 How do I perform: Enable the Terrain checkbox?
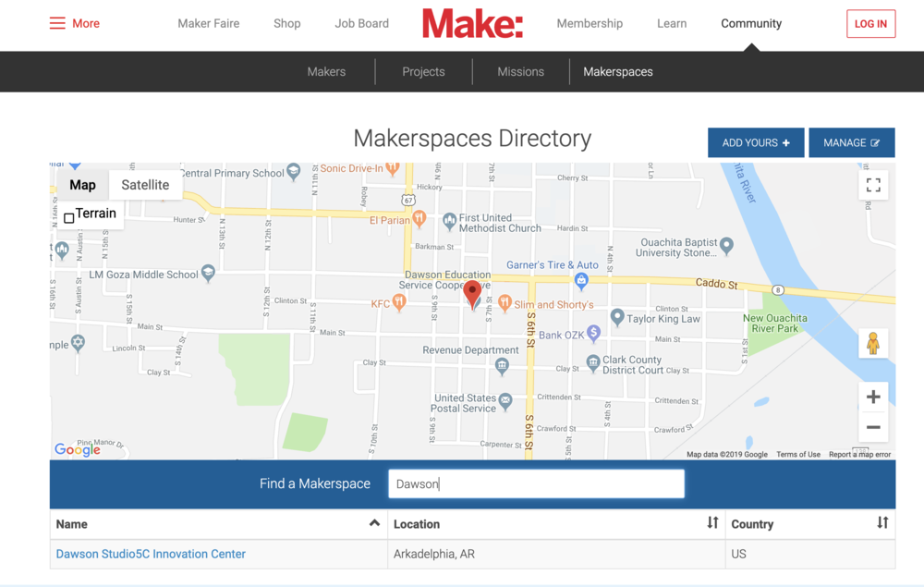pos(69,218)
